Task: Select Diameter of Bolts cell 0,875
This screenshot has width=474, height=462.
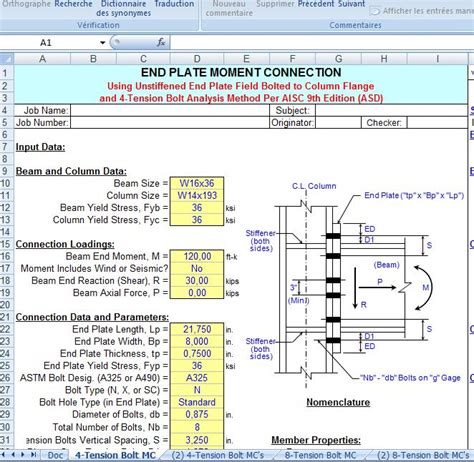Action: (197, 414)
